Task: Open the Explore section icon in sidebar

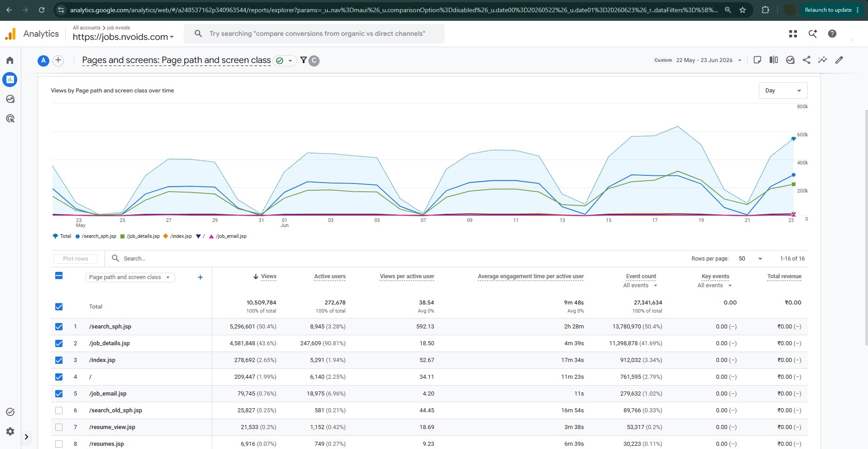Action: (x=10, y=99)
